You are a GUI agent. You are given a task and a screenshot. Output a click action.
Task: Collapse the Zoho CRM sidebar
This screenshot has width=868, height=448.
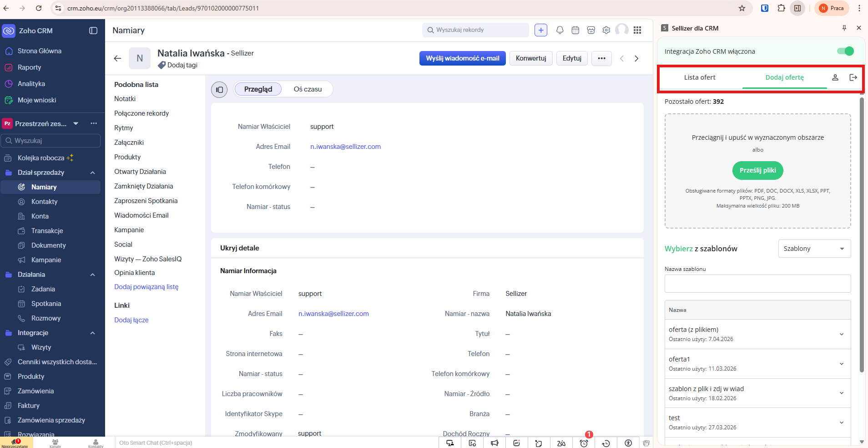point(93,31)
